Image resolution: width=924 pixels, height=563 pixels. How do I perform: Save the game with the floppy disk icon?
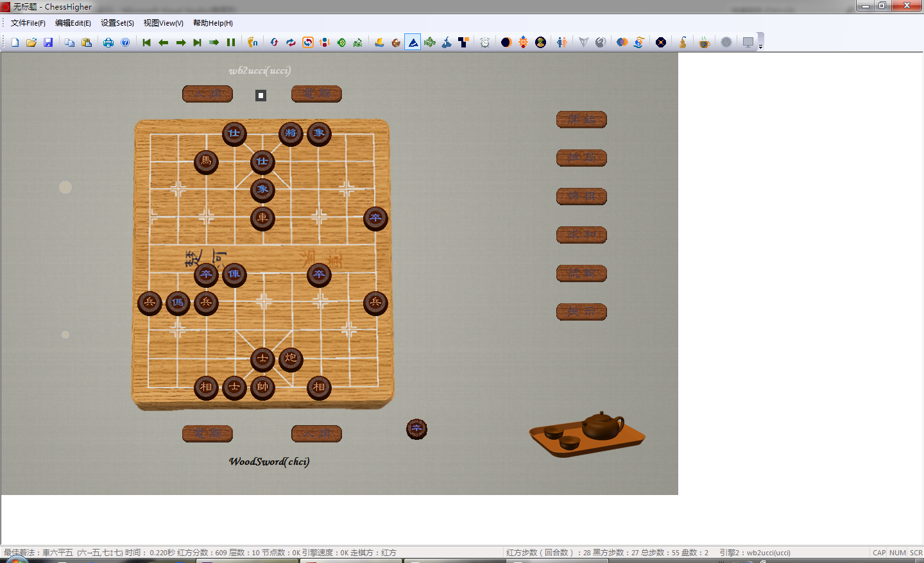[x=48, y=42]
